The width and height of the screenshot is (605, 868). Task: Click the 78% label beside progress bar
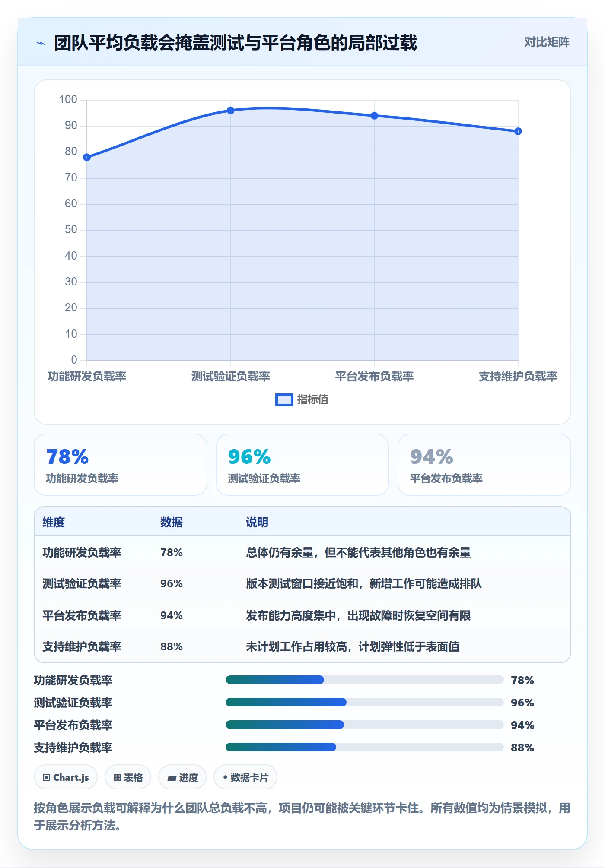[522, 680]
